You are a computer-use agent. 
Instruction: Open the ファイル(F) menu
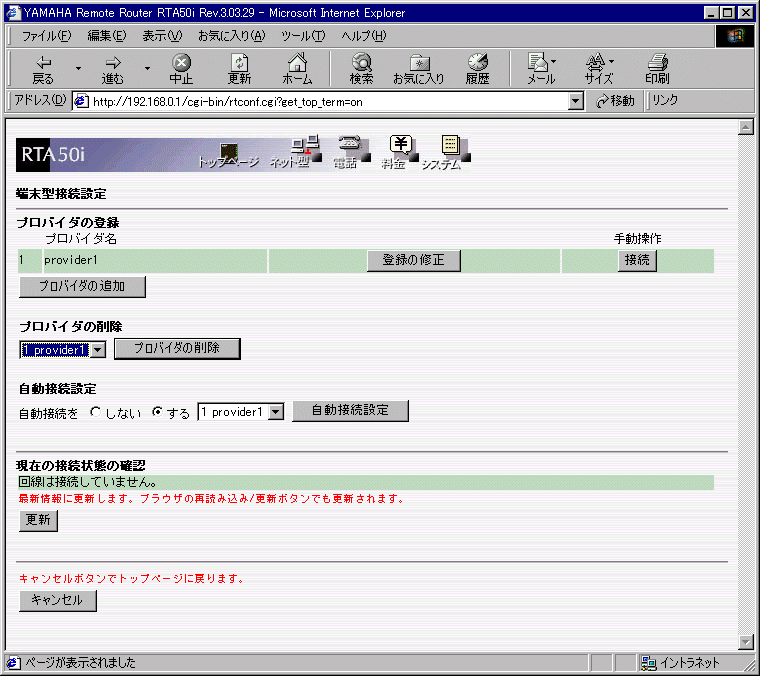coord(47,36)
